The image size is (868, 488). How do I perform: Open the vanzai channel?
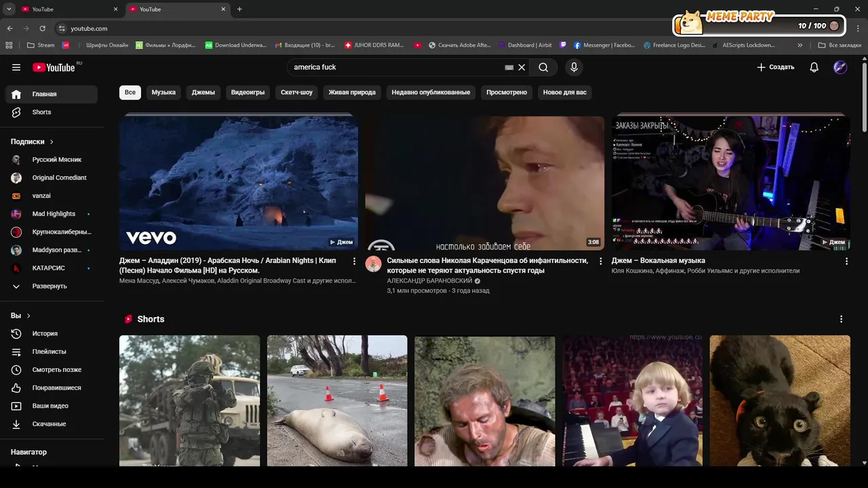[52, 196]
